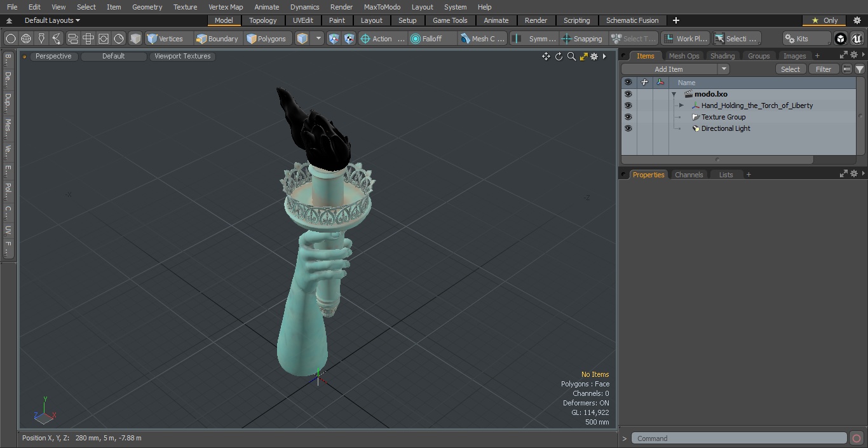Toggle visibility of modo.lxo scene

pyautogui.click(x=628, y=94)
